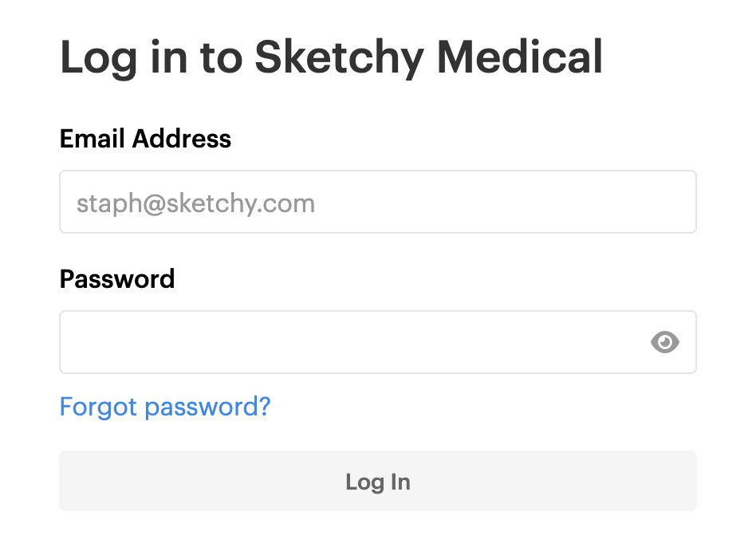Click the Log In text on the submit button
Screen dimensions: 756x547
pyautogui.click(x=378, y=482)
